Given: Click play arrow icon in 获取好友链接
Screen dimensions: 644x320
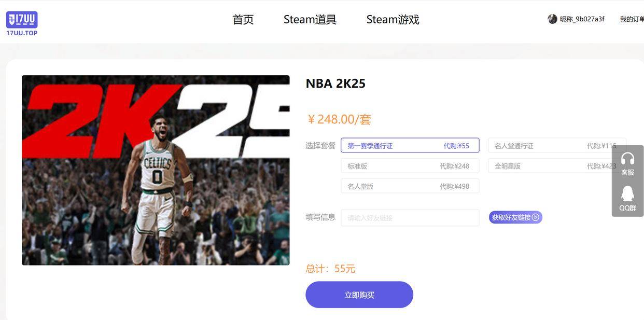Looking at the screenshot, I should tap(536, 217).
